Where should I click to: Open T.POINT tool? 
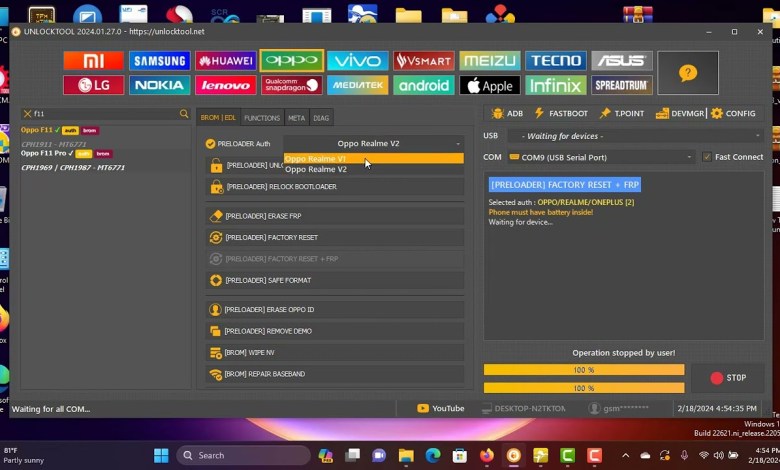622,113
